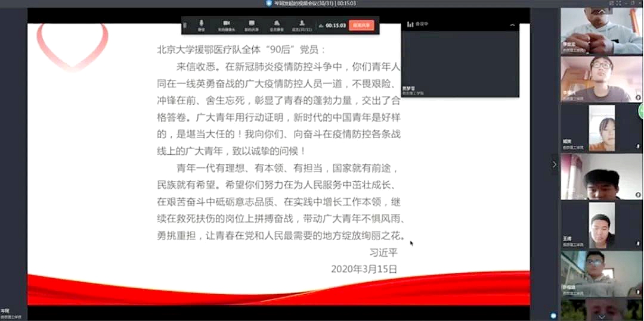Click the blue circular icon at bottom right
The width and height of the screenshot is (644, 321).
coord(554,316)
